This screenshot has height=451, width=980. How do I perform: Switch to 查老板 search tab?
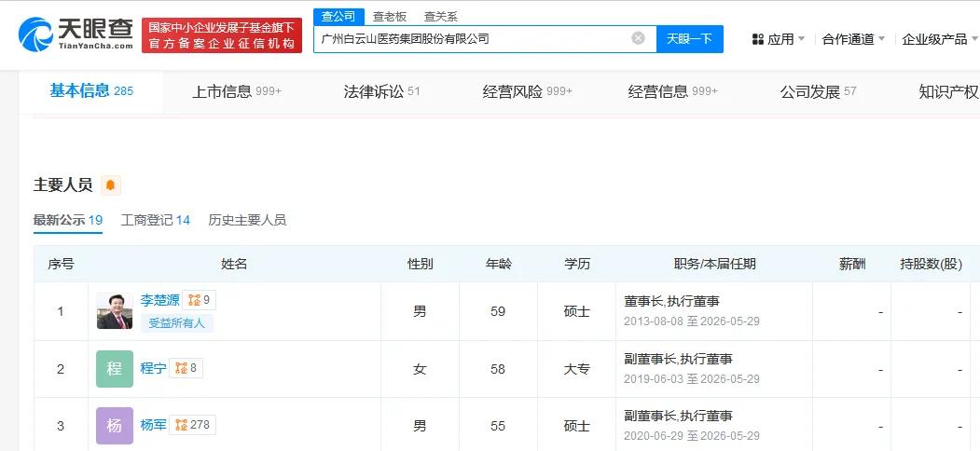[390, 17]
